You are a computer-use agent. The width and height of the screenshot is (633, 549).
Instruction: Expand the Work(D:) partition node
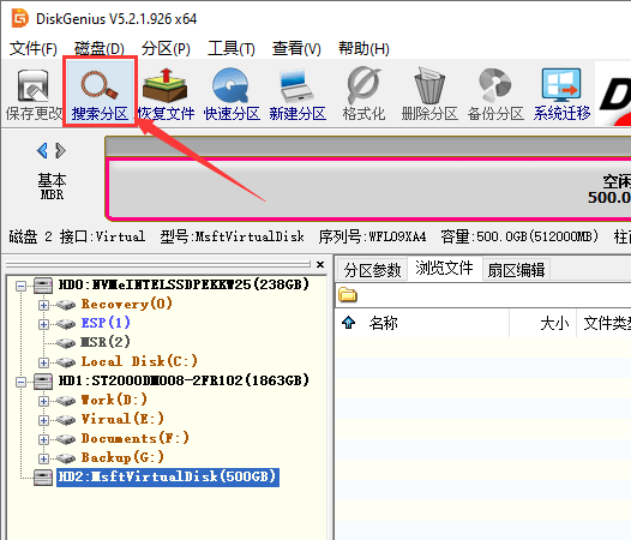pyautogui.click(x=44, y=401)
